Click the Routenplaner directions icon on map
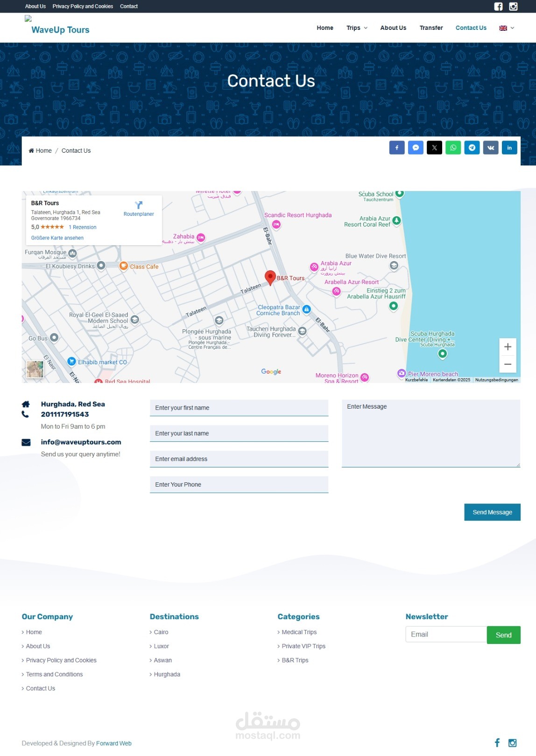The width and height of the screenshot is (536, 756). [x=139, y=205]
